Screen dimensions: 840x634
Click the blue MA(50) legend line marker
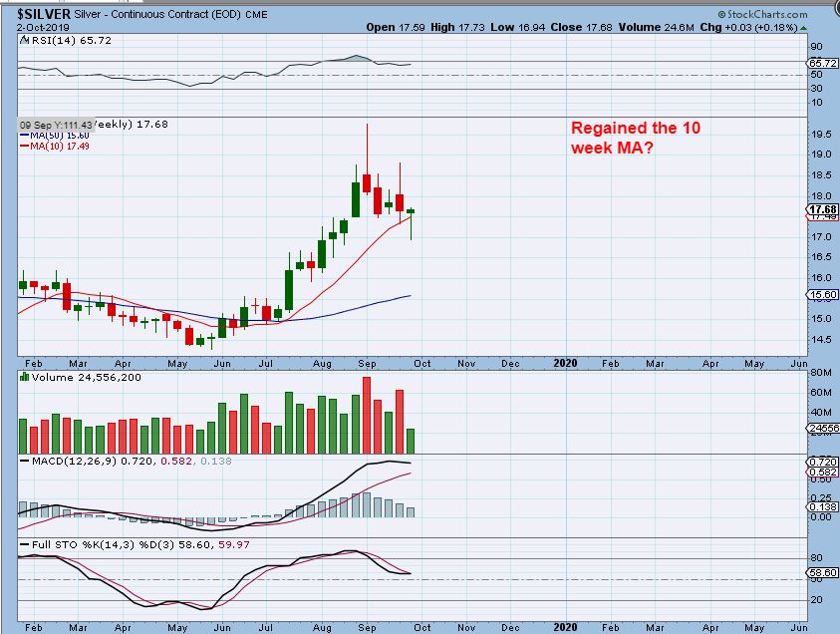24,136
